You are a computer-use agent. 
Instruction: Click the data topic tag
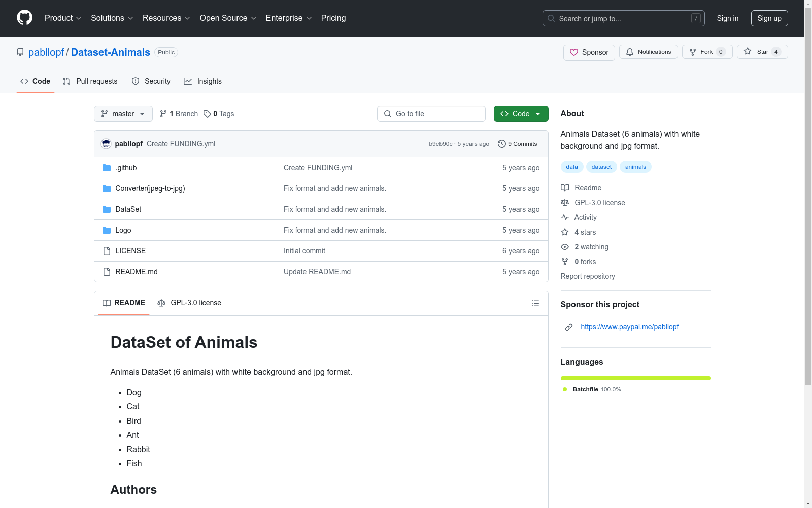tap(572, 167)
